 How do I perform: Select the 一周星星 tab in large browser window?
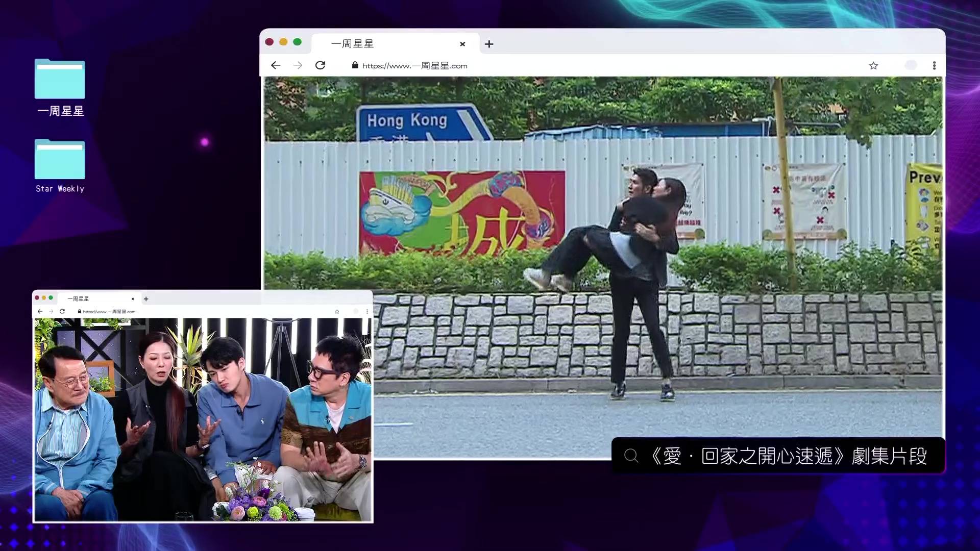(x=396, y=44)
